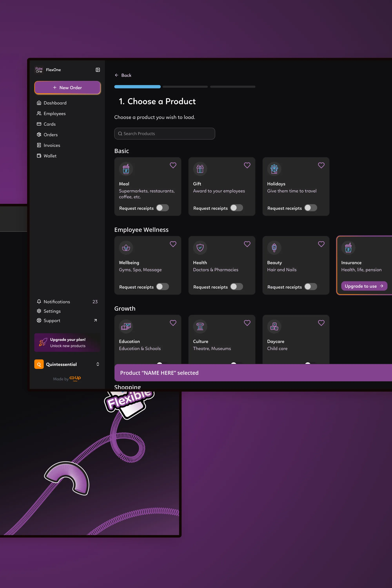Favorite the Gift product with heart icon
The width and height of the screenshot is (392, 588).
point(247,165)
